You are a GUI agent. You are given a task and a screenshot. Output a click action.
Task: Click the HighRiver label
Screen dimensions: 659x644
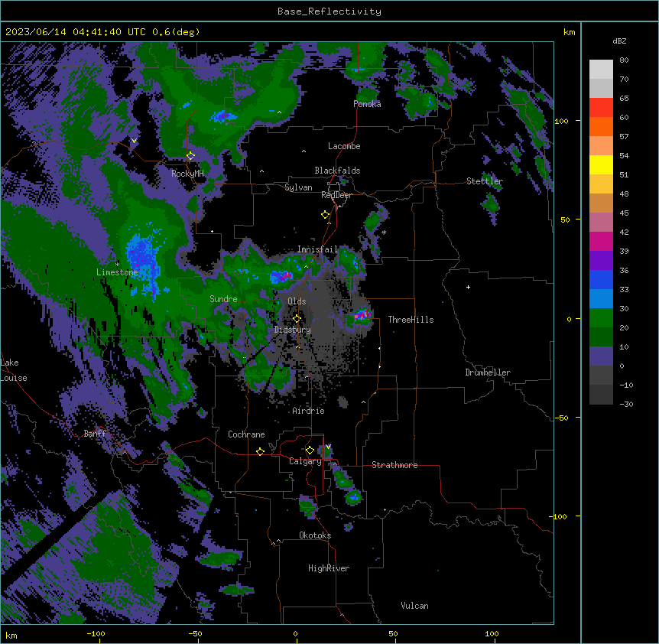pyautogui.click(x=329, y=568)
